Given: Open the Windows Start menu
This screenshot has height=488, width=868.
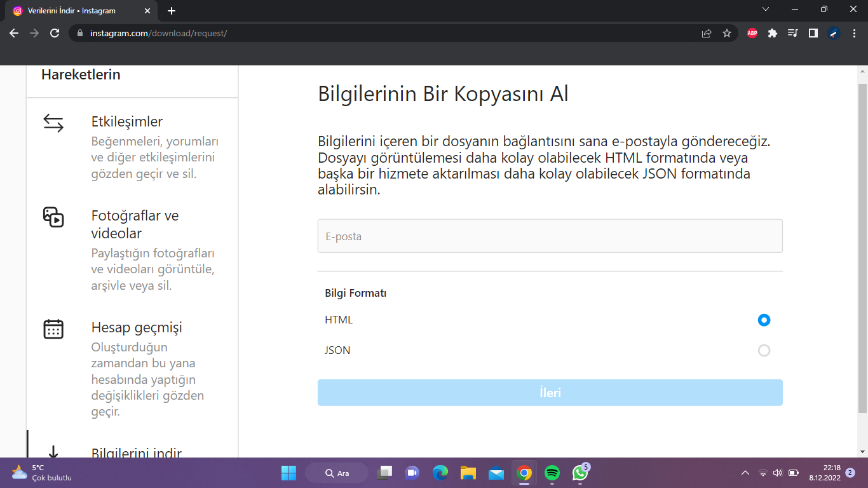Looking at the screenshot, I should (288, 473).
